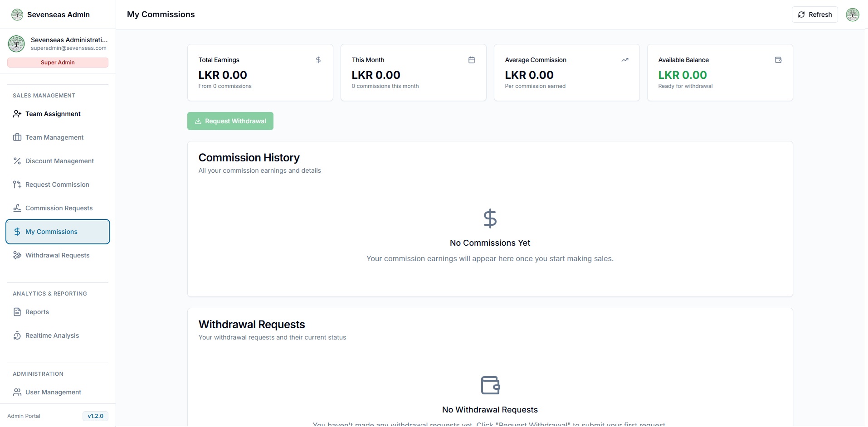Image resolution: width=868 pixels, height=427 pixels.
Task: Click the Average Commission trend icon
Action: point(625,60)
